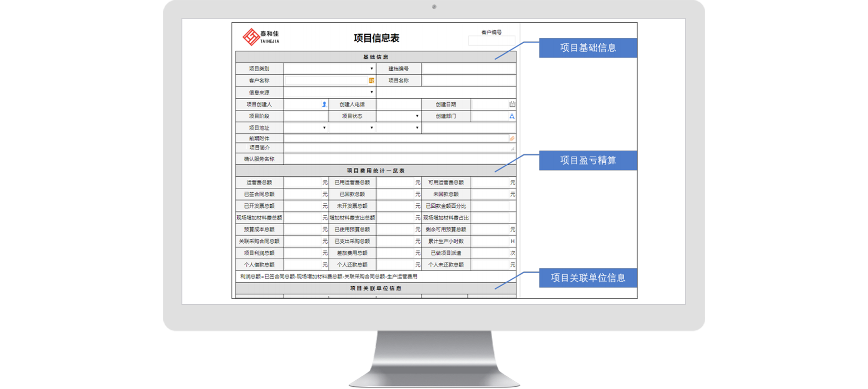This screenshot has height=389, width=868.
Task: Click the 项目盈亏精算 blue label
Action: click(588, 160)
